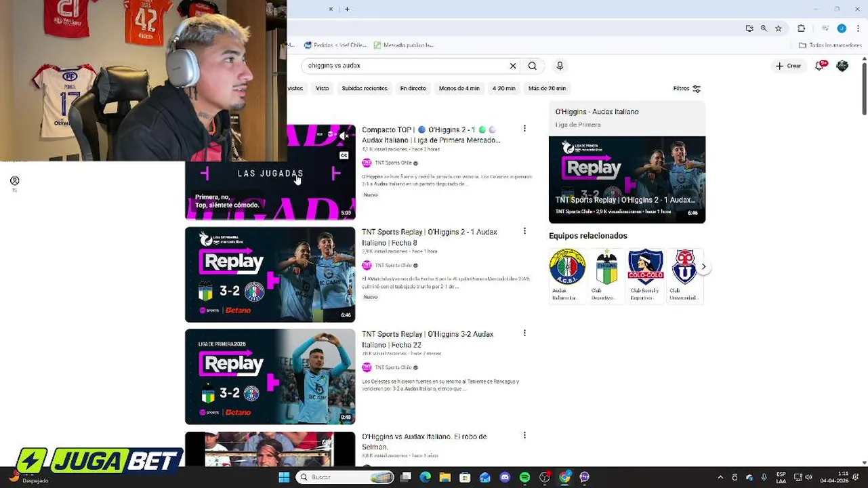
Task: Open Compacto TOP O'Higgins 2-1 video title
Action: (x=431, y=135)
